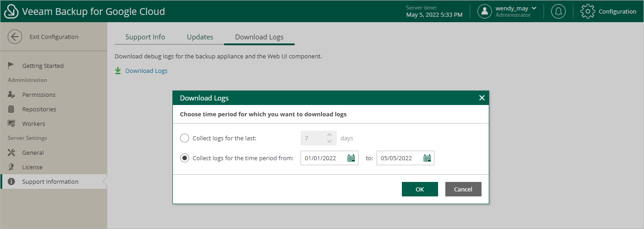Expand the wendy_may account dropdown arrow
The height and width of the screenshot is (229, 644).
(534, 9)
